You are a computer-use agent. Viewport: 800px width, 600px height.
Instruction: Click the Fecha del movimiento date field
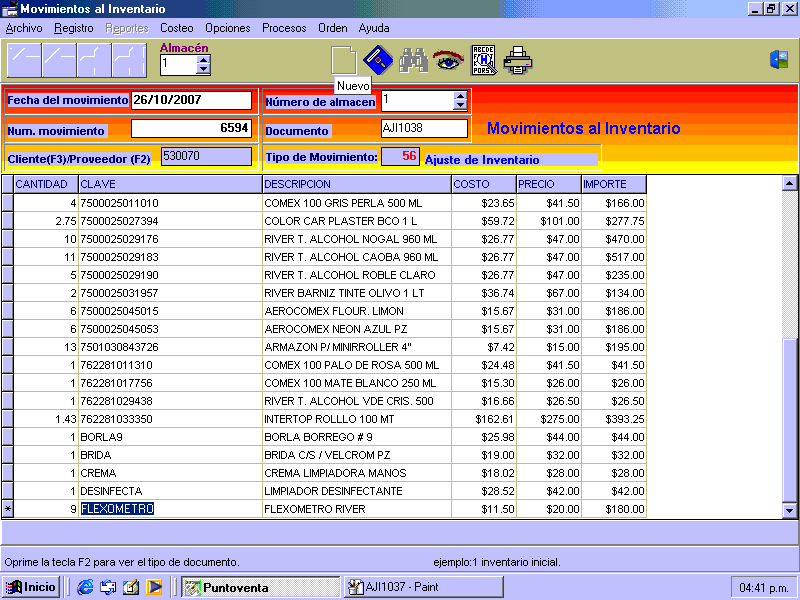coord(191,101)
